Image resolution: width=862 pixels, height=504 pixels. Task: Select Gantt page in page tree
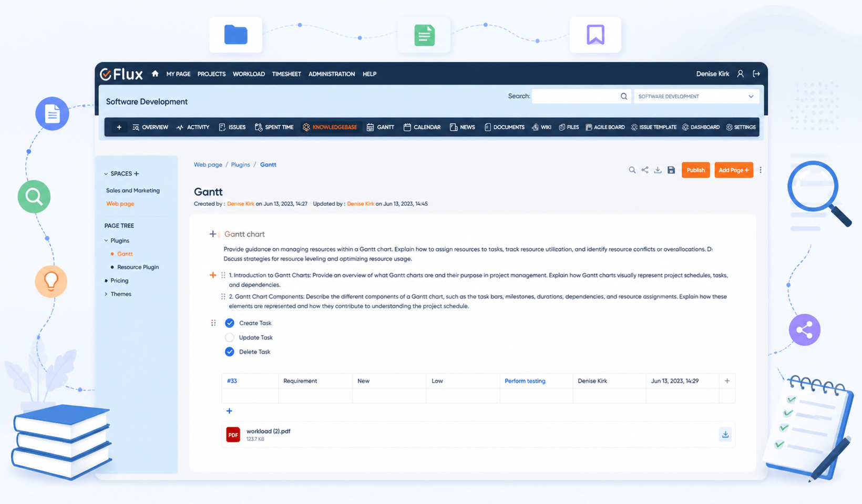point(125,254)
